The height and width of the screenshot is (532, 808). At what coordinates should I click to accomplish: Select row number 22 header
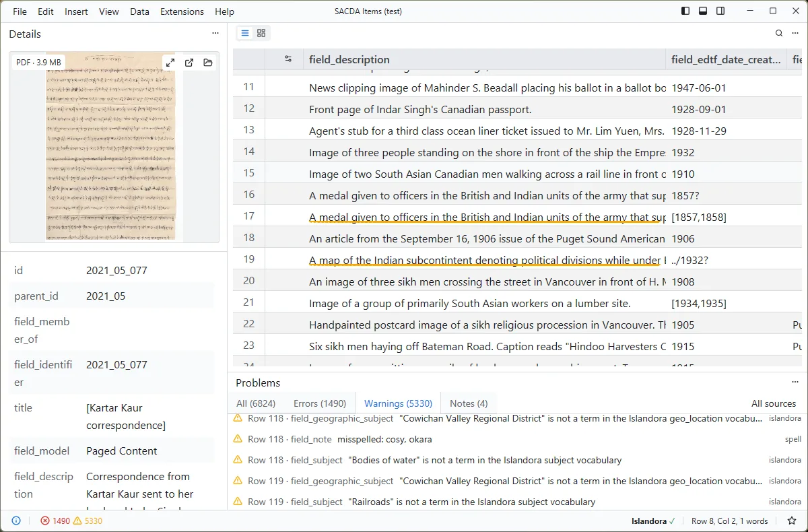pyautogui.click(x=249, y=325)
